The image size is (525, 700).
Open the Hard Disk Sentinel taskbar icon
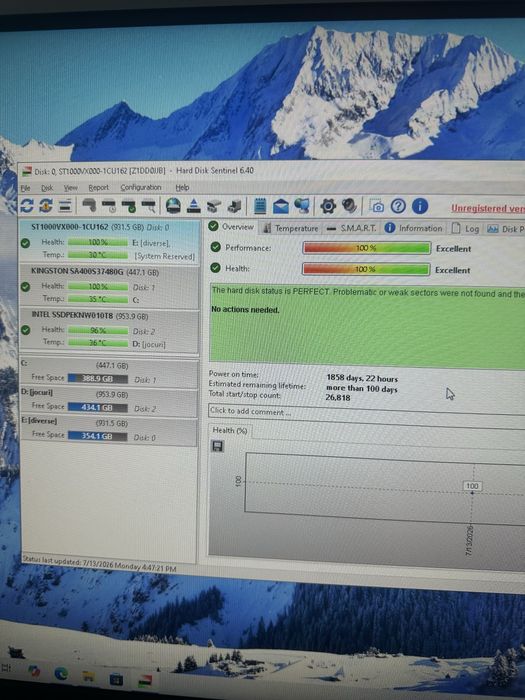tap(145, 680)
